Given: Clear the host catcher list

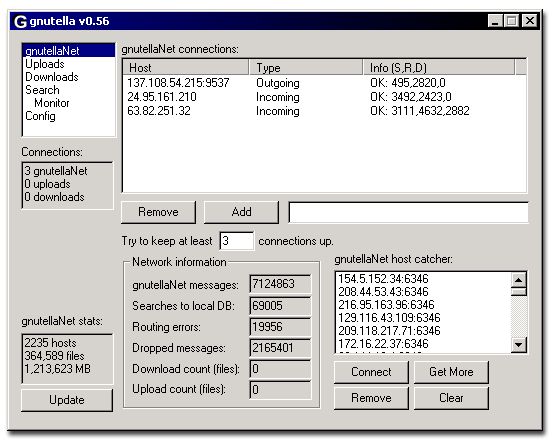Looking at the screenshot, I should click(451, 398).
